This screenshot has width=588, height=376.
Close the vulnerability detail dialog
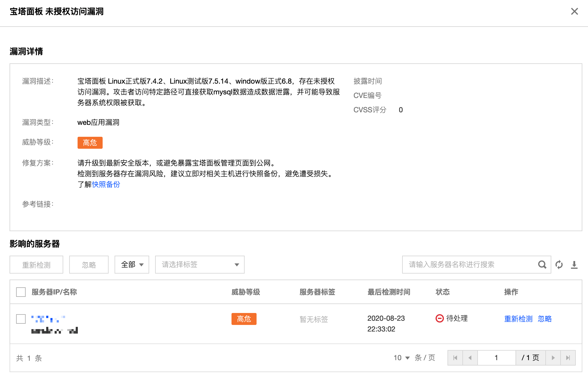click(574, 11)
